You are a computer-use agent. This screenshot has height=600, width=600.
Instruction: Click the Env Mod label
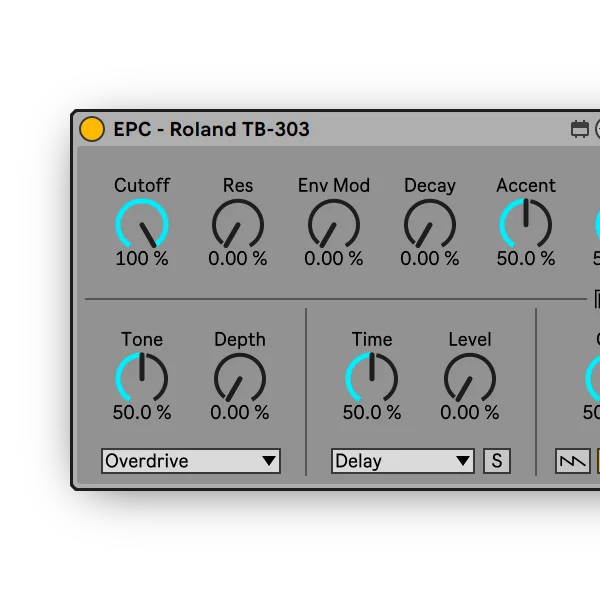334,186
